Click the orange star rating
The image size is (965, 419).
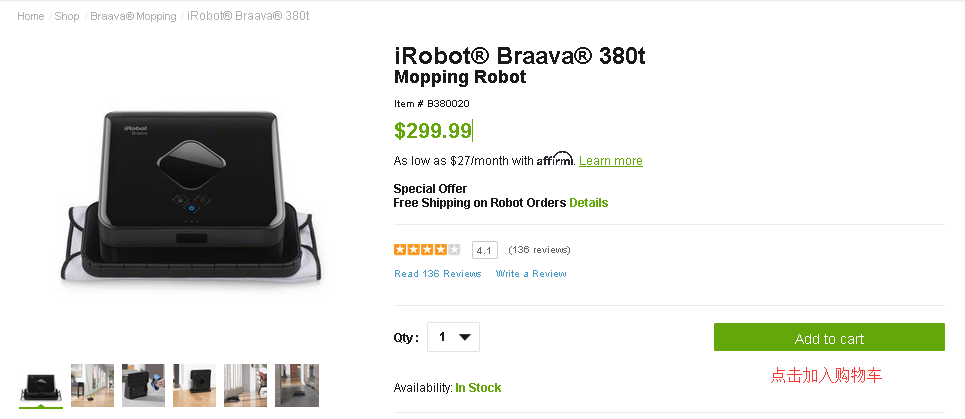click(x=427, y=249)
